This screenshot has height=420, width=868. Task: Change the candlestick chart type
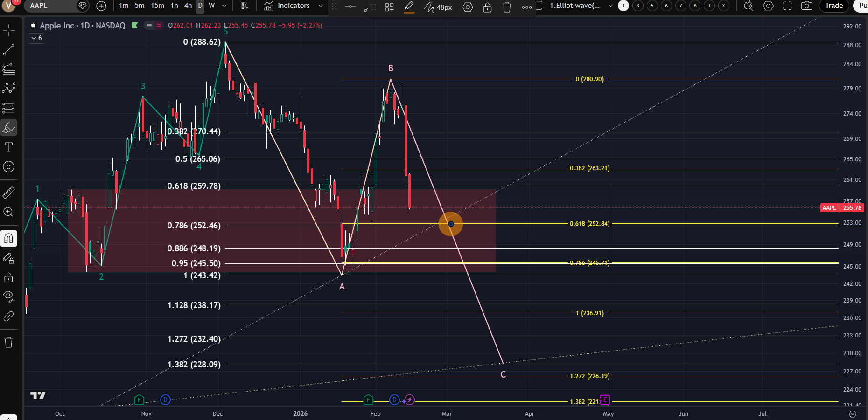[245, 6]
